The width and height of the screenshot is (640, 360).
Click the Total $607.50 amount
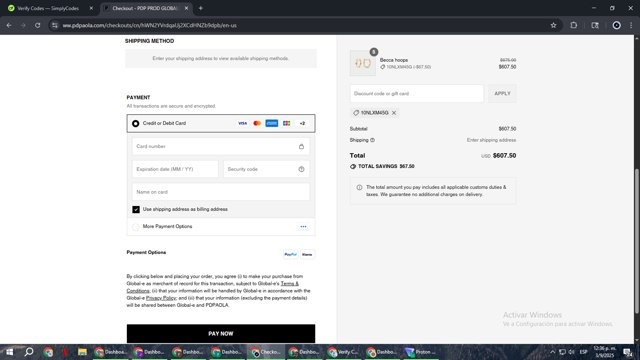pos(504,156)
